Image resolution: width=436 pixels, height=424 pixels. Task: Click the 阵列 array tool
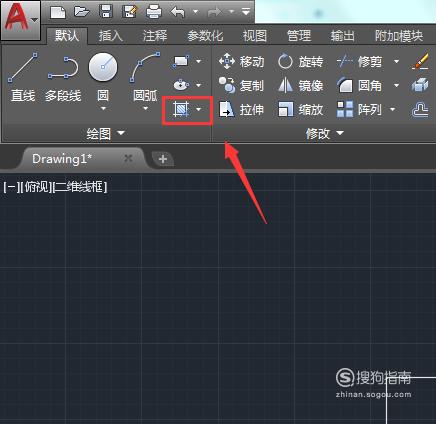coord(359,109)
